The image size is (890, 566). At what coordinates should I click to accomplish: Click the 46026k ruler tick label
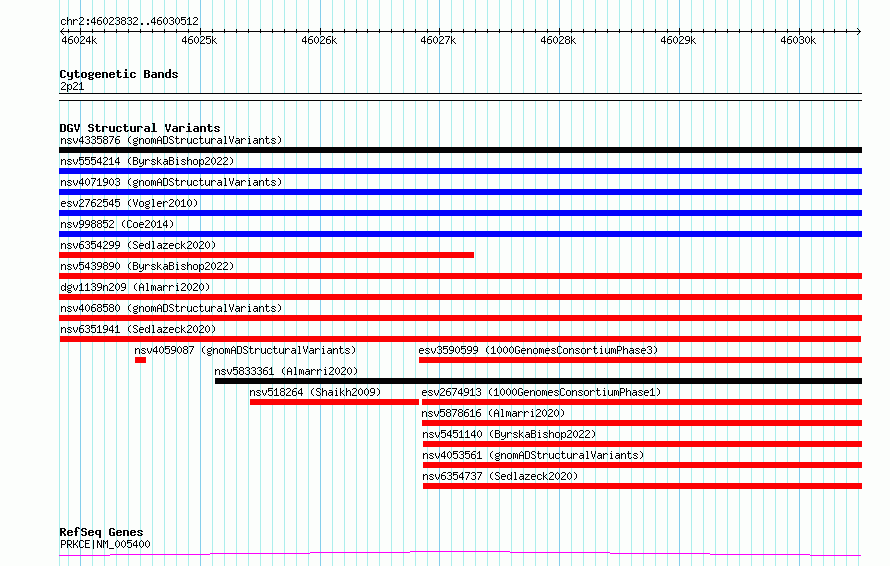[x=319, y=40]
